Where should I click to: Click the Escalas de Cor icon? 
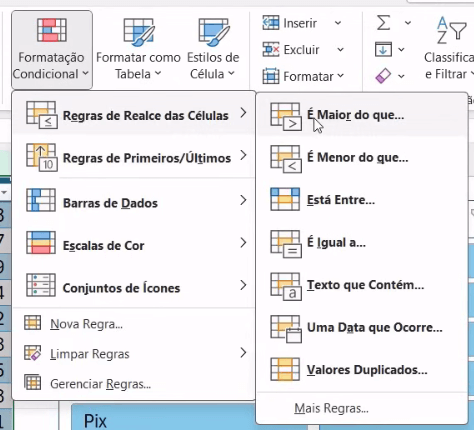pos(41,243)
